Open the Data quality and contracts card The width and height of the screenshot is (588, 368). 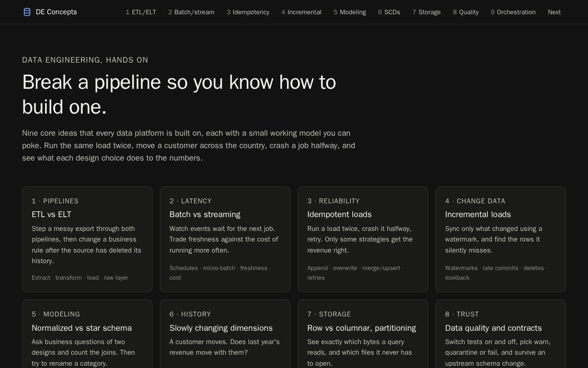(501, 334)
